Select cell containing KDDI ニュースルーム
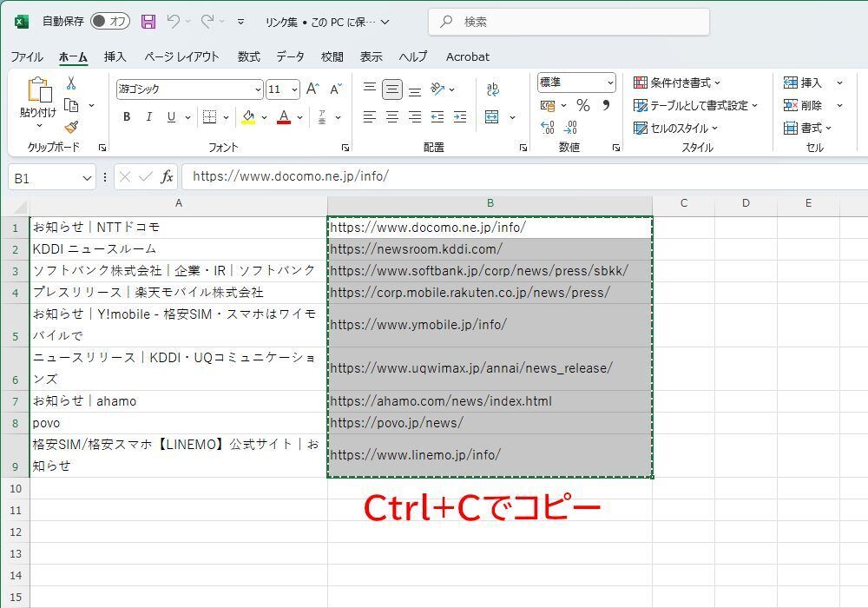868x608 pixels. [178, 249]
